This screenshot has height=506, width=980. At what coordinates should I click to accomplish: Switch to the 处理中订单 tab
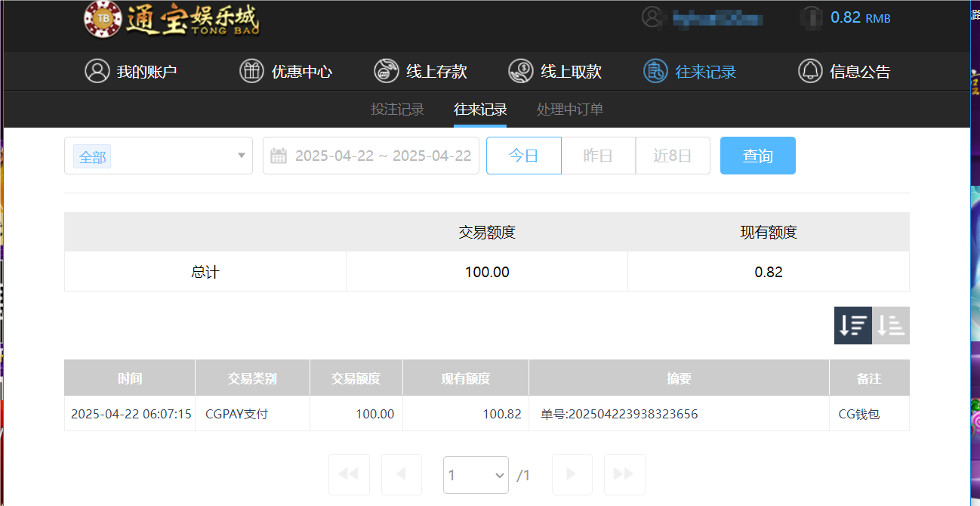(x=569, y=109)
